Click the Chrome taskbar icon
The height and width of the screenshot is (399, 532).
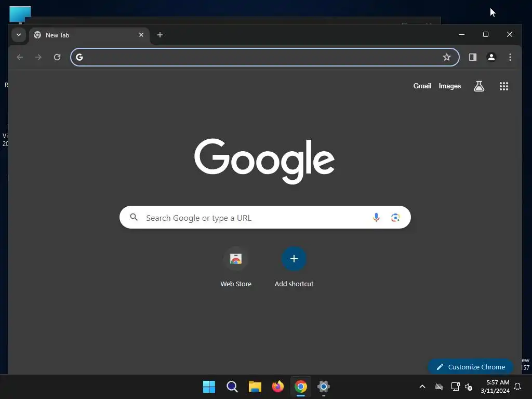(x=301, y=387)
